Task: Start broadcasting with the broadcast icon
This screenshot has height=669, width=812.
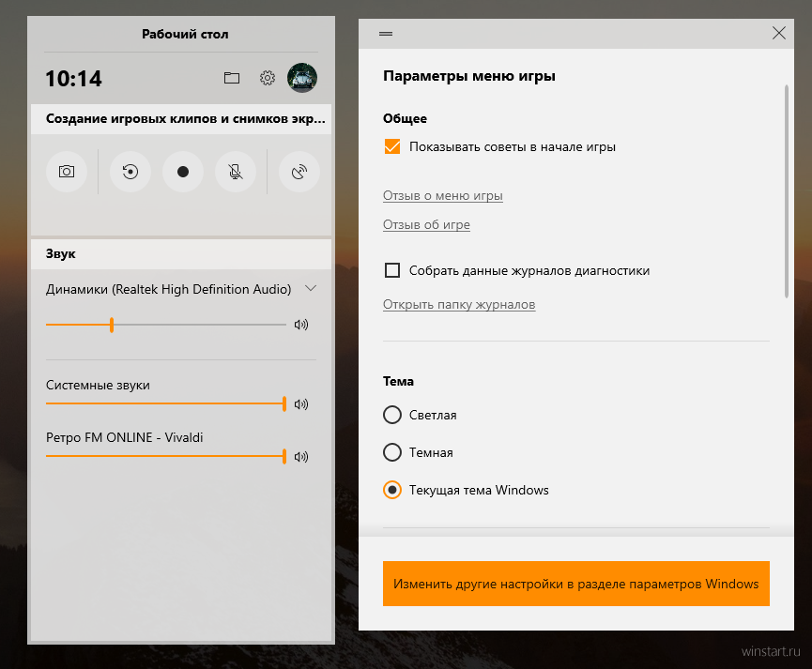Action: pos(299,172)
